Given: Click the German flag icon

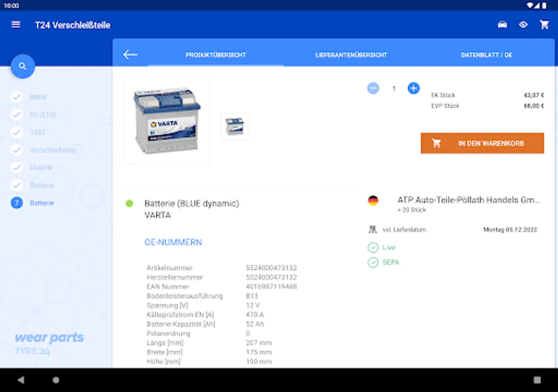Looking at the screenshot, I should [x=373, y=201].
